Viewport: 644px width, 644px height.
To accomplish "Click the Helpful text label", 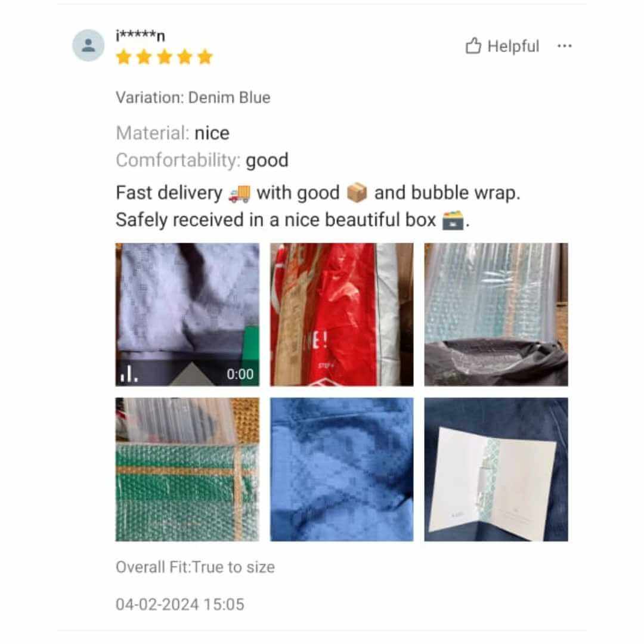I will pos(513,46).
